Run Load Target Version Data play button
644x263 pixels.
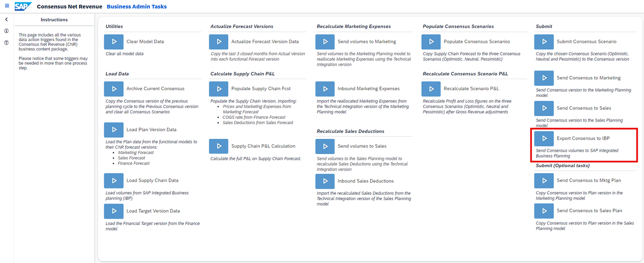pyautogui.click(x=114, y=211)
